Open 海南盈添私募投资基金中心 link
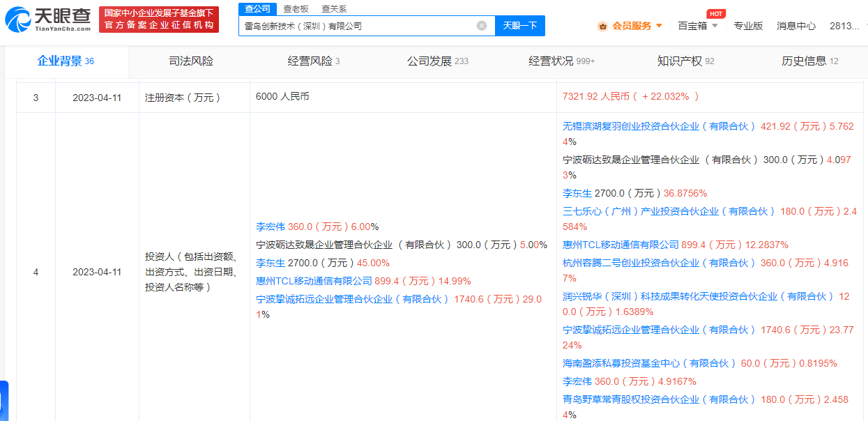 pos(649,363)
